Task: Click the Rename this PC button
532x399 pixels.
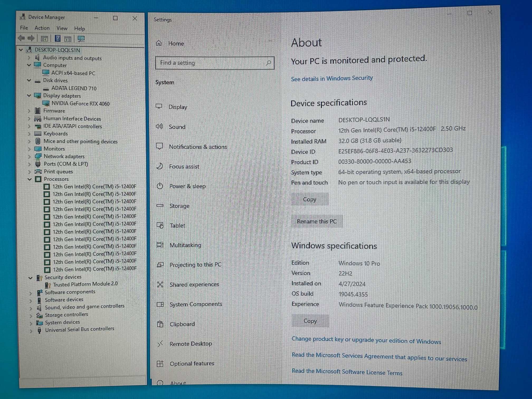Action: (x=317, y=221)
